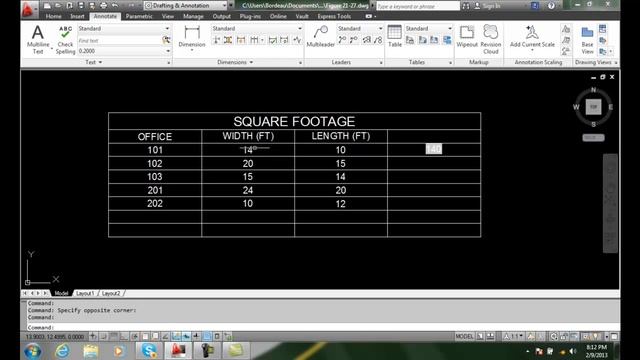This screenshot has height=360, width=640.
Task: Toggle Polar Tracking in status bar
Action: [135, 336]
